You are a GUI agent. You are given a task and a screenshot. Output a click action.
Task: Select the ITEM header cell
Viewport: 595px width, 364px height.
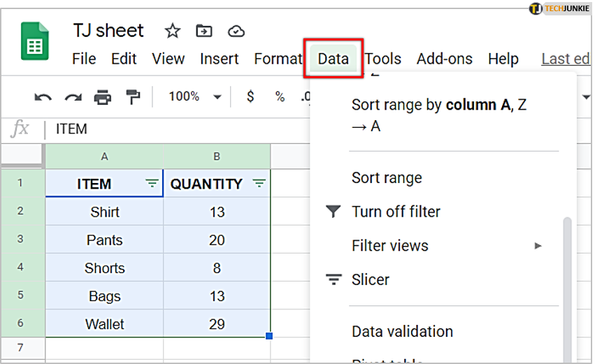pyautogui.click(x=104, y=184)
